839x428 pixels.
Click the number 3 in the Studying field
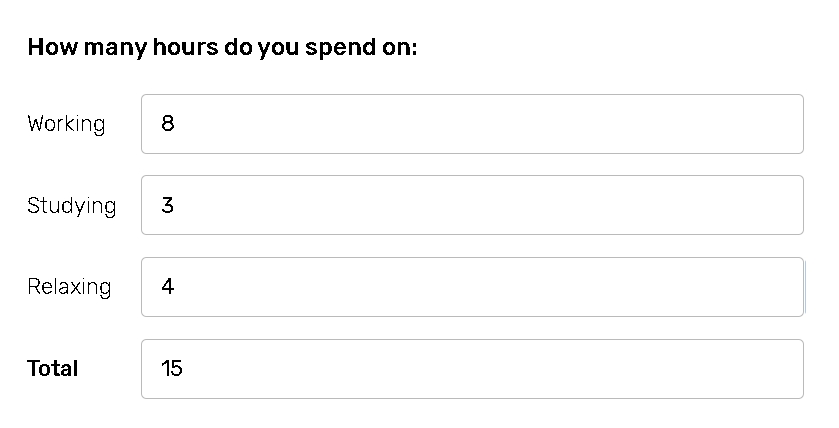point(168,205)
